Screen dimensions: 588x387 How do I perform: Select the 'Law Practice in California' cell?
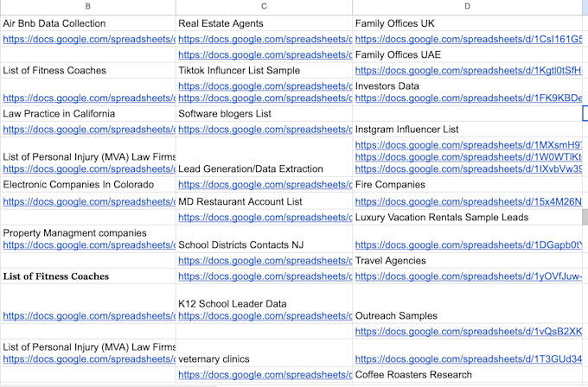(87, 113)
